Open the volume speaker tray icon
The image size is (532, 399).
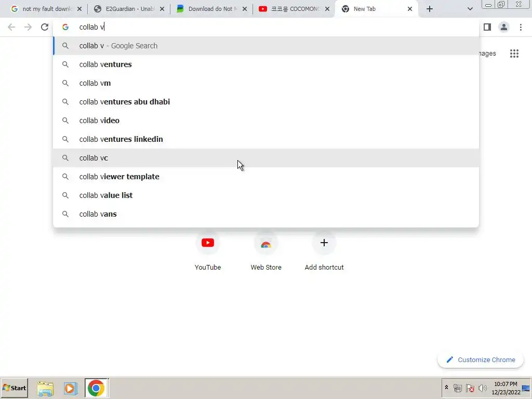[482, 388]
